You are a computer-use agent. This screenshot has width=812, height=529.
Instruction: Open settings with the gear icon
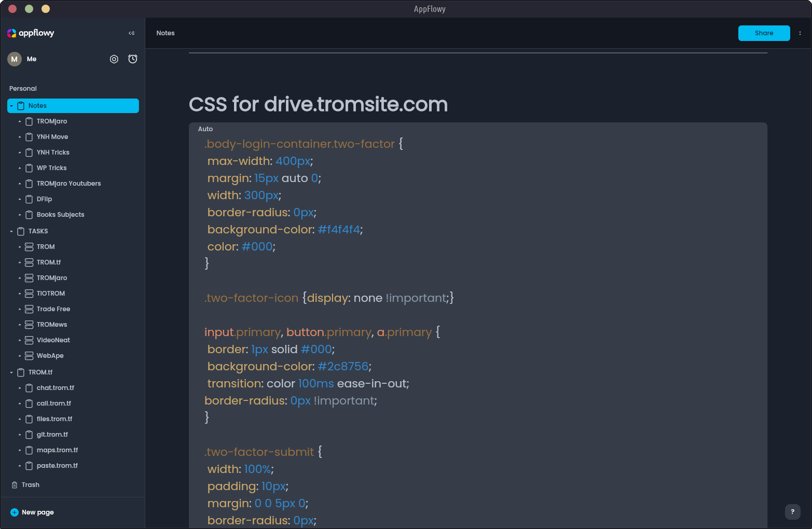point(114,59)
